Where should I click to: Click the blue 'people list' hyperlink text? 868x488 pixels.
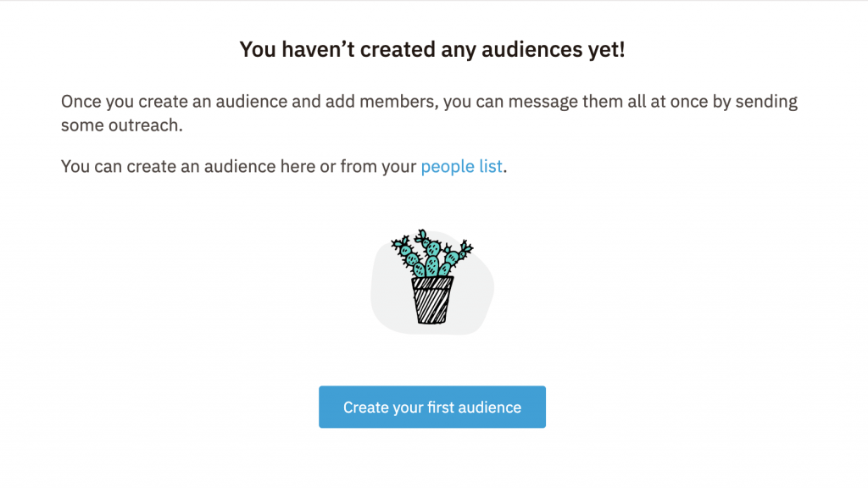[460, 166]
